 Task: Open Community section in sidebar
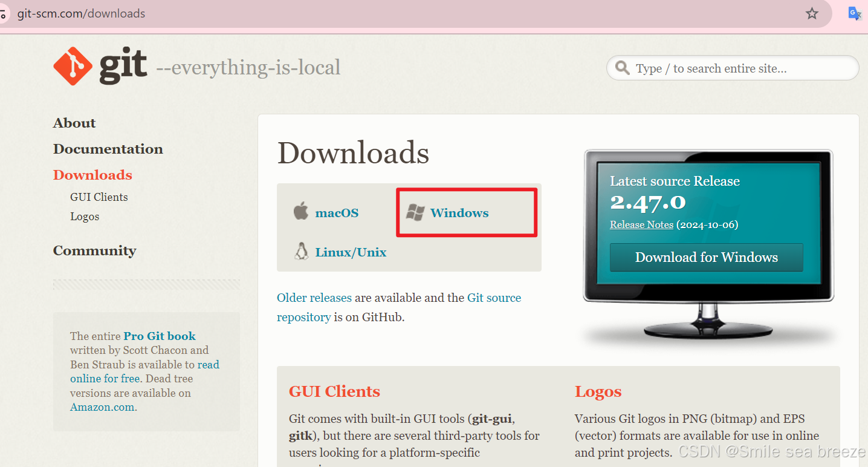(x=95, y=250)
